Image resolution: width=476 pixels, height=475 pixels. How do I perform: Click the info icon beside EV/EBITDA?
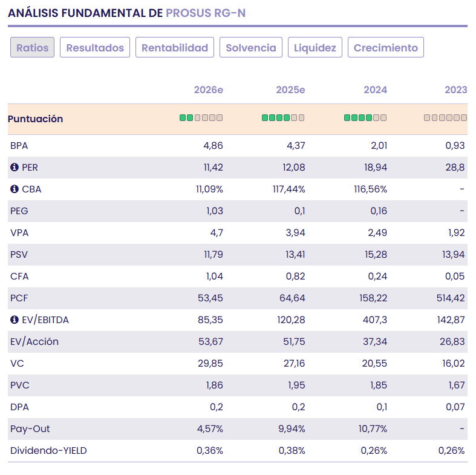[x=15, y=320]
